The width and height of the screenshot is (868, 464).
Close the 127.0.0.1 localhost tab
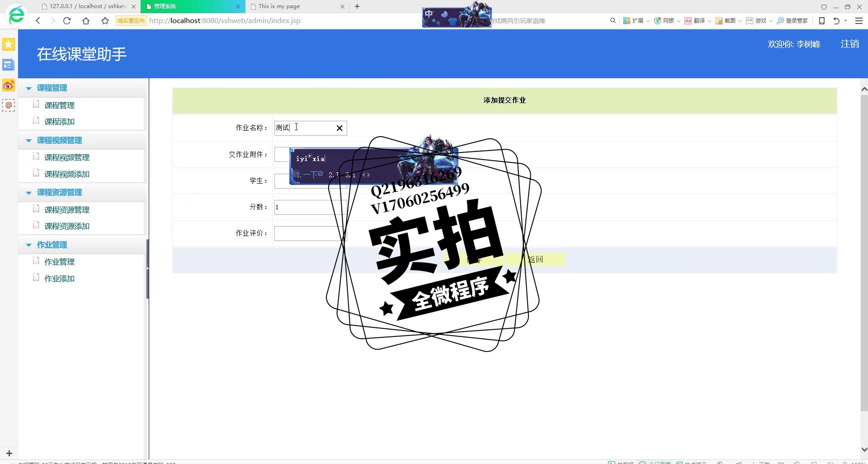coord(133,6)
